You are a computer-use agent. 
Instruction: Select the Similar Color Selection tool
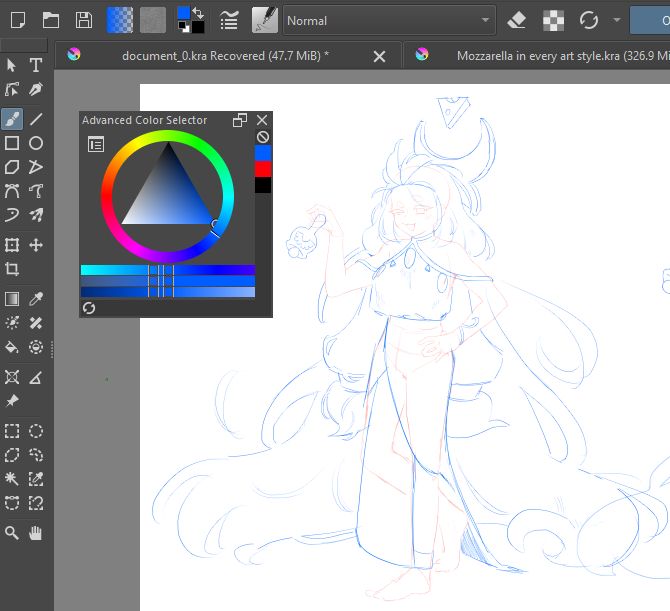(x=36, y=479)
